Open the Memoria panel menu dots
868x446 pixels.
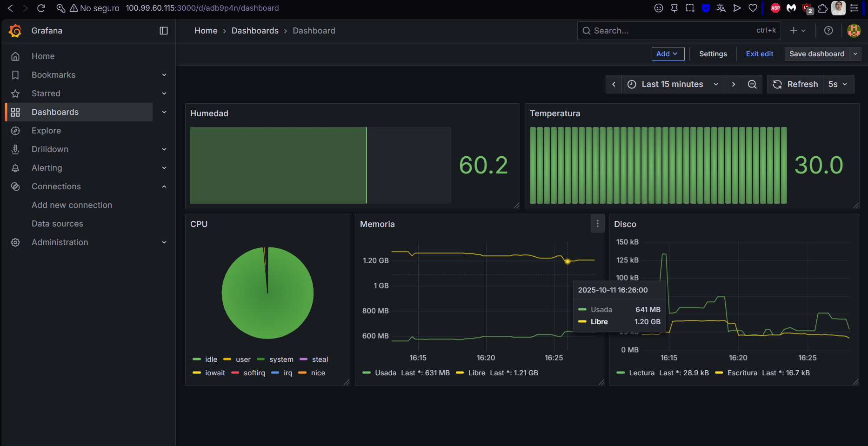tap(598, 224)
